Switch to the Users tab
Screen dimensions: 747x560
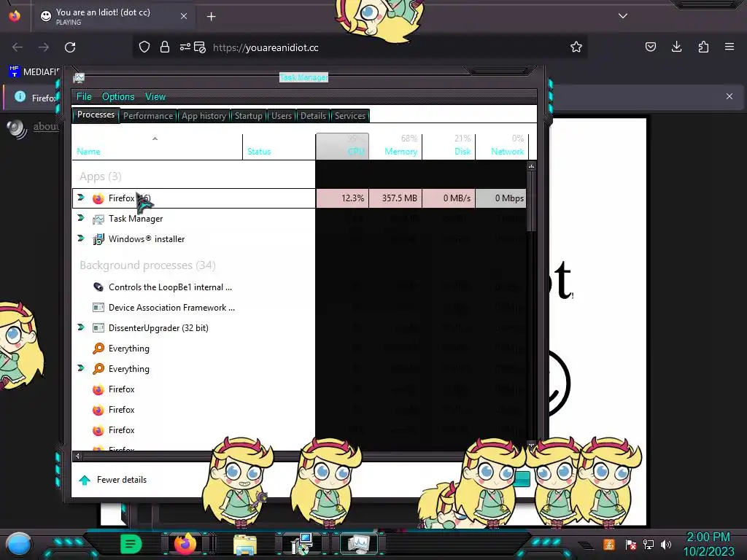click(282, 116)
